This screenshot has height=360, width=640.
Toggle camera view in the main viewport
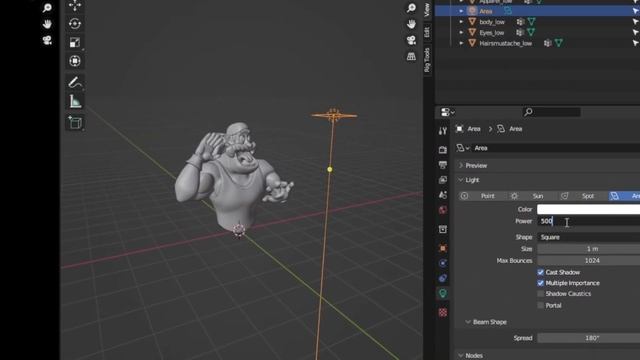click(411, 40)
